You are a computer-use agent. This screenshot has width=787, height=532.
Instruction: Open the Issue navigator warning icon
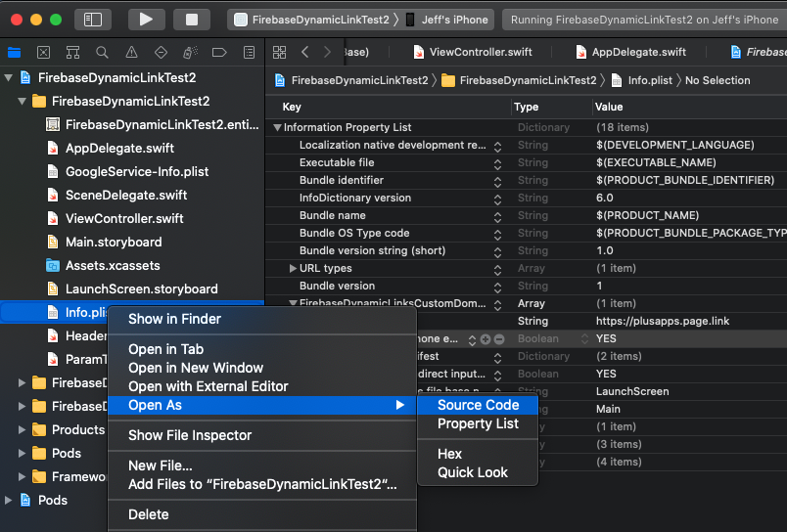point(131,52)
